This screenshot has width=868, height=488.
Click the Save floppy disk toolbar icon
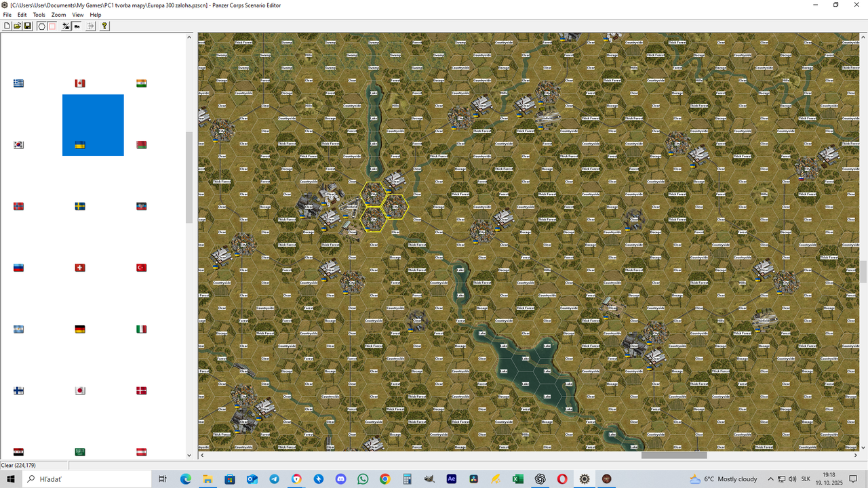(x=28, y=26)
